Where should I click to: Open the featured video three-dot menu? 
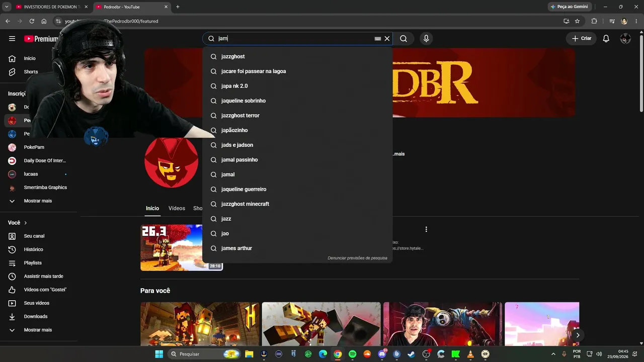pos(426,229)
